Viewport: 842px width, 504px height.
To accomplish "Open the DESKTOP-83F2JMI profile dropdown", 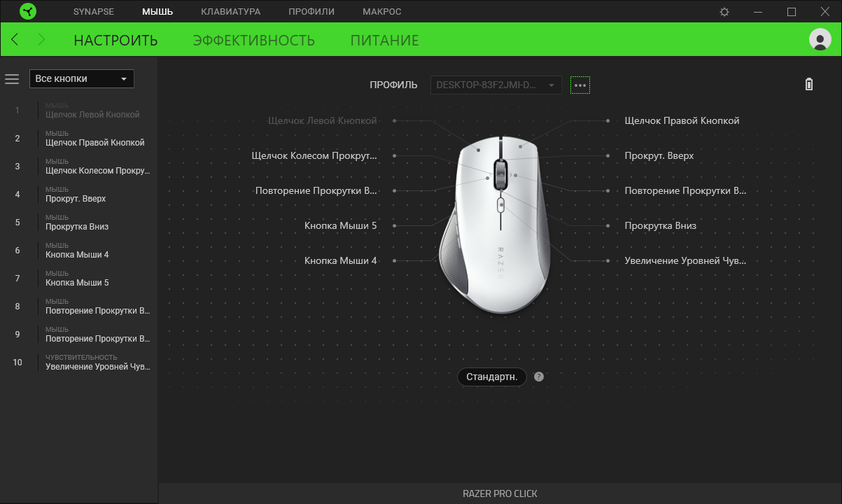I will click(496, 85).
